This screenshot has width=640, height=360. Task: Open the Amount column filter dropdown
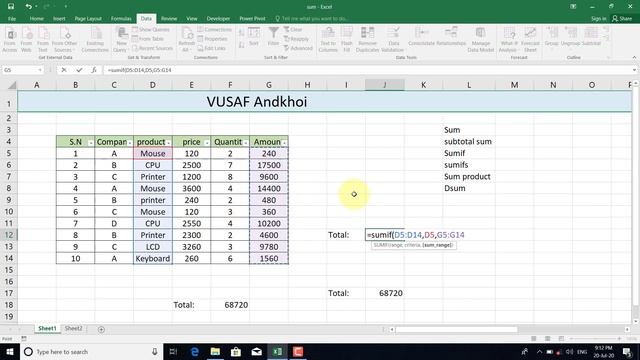coord(284,143)
